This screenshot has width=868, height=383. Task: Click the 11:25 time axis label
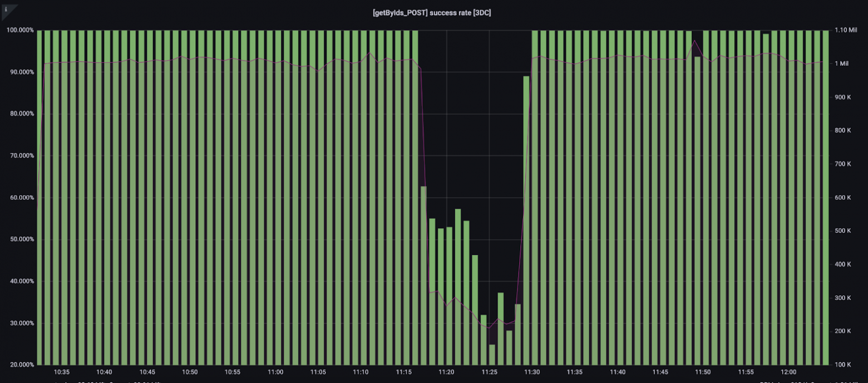point(489,372)
